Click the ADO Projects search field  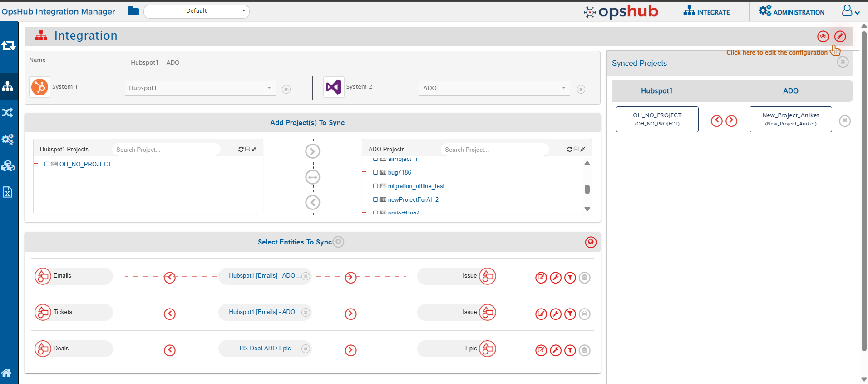[494, 150]
